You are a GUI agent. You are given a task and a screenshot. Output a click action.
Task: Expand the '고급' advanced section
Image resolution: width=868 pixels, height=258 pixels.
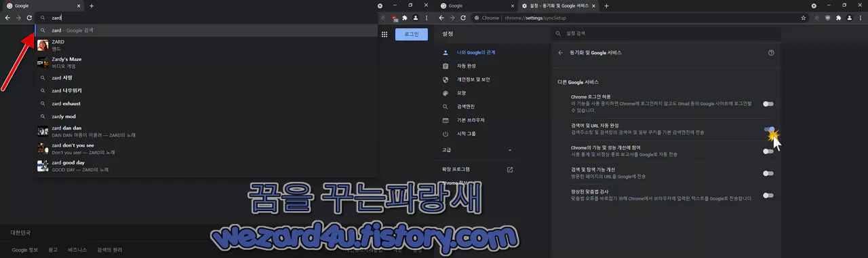click(x=477, y=150)
